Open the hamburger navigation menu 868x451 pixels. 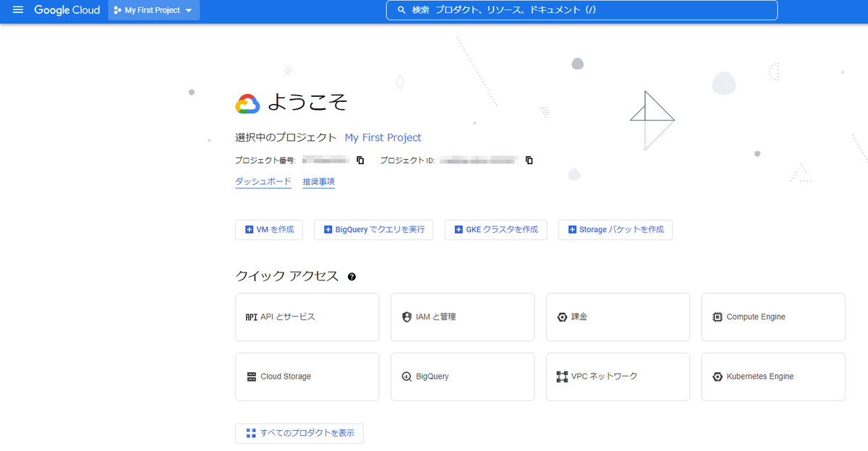(18, 10)
